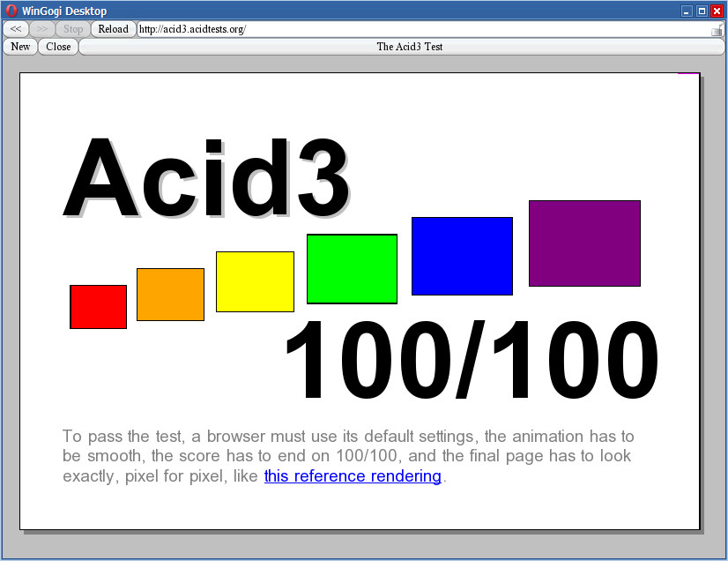Click the green square
This screenshot has height=561, width=728.
click(x=352, y=269)
